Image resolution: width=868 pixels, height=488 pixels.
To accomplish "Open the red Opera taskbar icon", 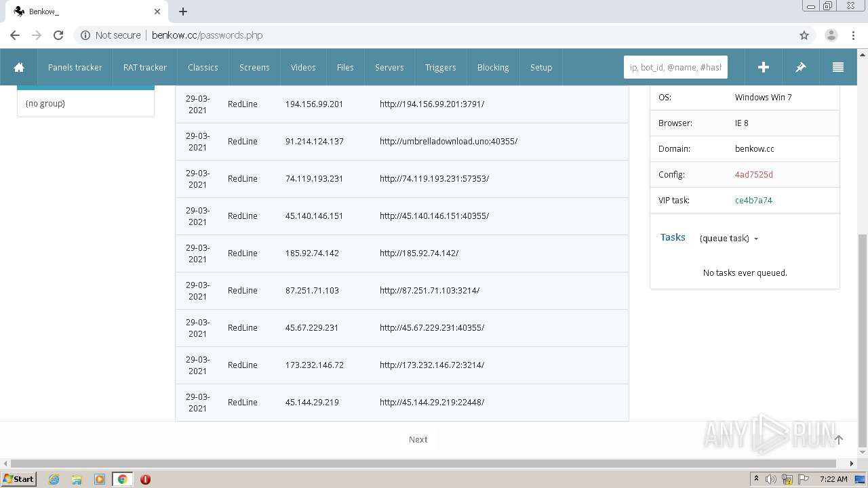I will (145, 479).
